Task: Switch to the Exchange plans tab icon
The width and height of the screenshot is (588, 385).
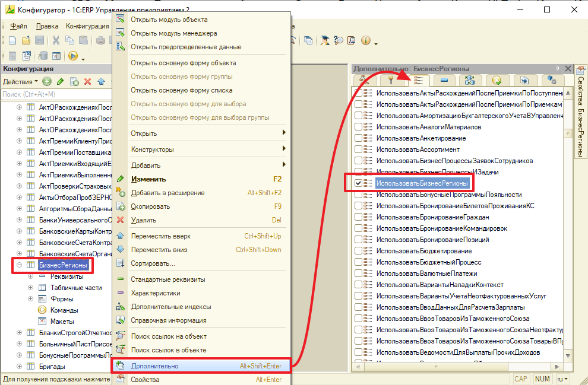Action: (469, 79)
